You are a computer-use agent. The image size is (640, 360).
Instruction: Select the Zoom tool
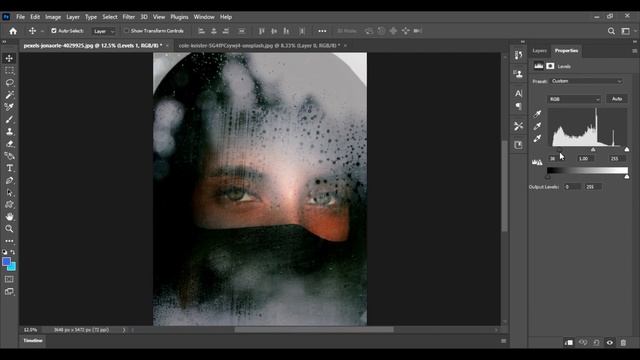pos(9,229)
